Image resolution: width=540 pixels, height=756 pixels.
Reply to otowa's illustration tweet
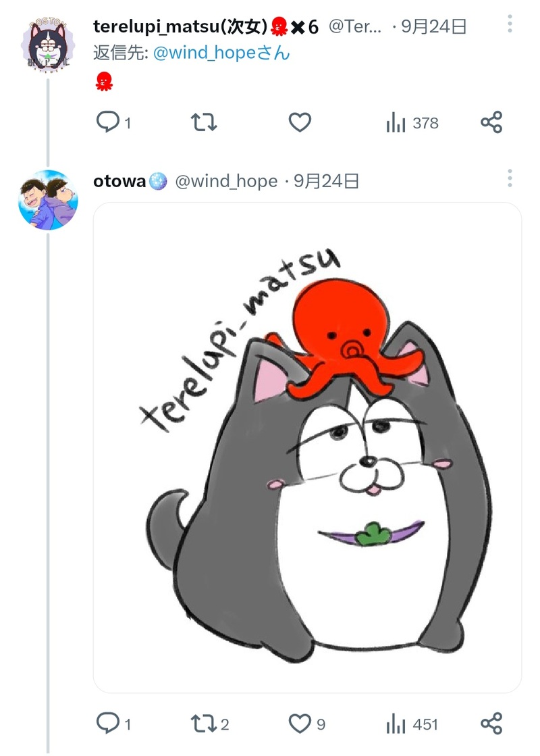[x=108, y=724]
